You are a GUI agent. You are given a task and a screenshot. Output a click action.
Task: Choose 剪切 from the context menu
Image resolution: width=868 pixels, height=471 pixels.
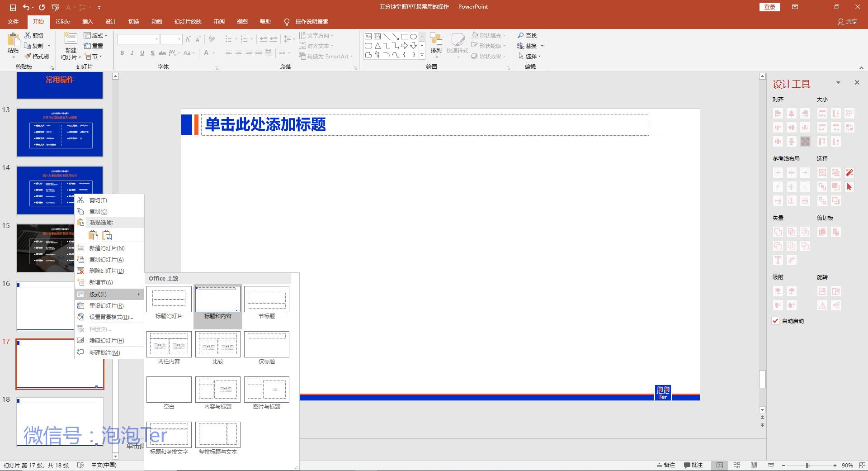(x=109, y=200)
